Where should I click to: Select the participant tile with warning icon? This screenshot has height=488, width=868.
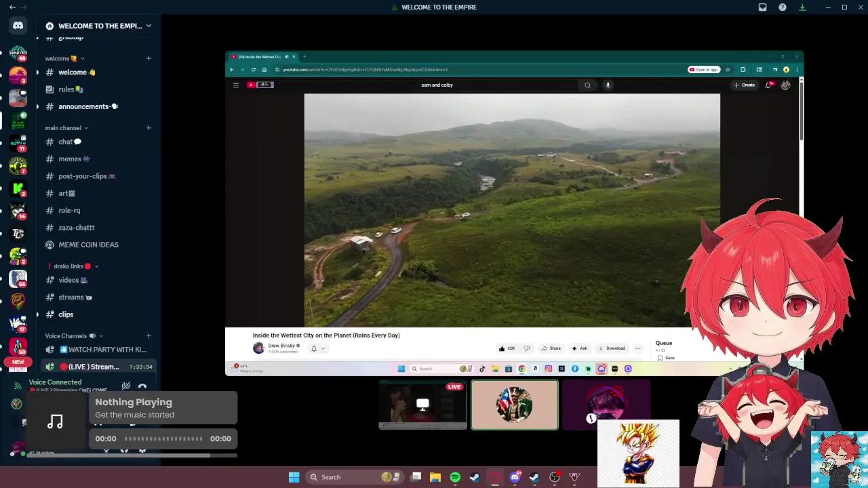(606, 405)
